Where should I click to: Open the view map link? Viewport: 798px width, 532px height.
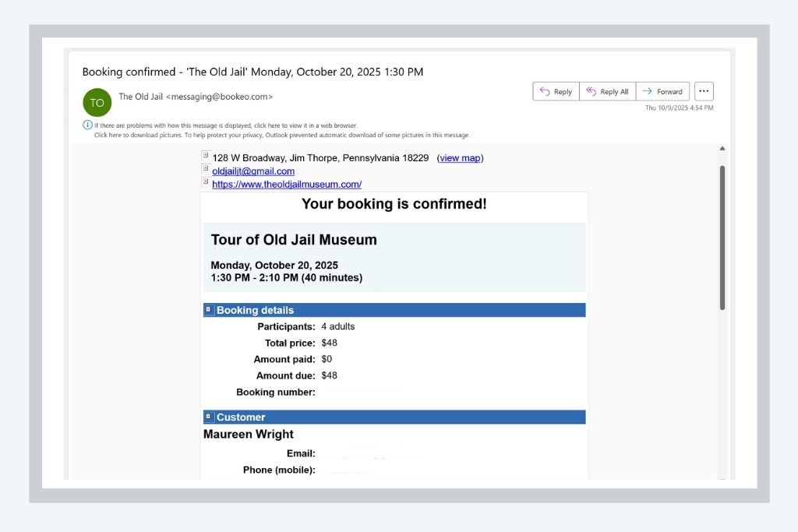pos(460,158)
